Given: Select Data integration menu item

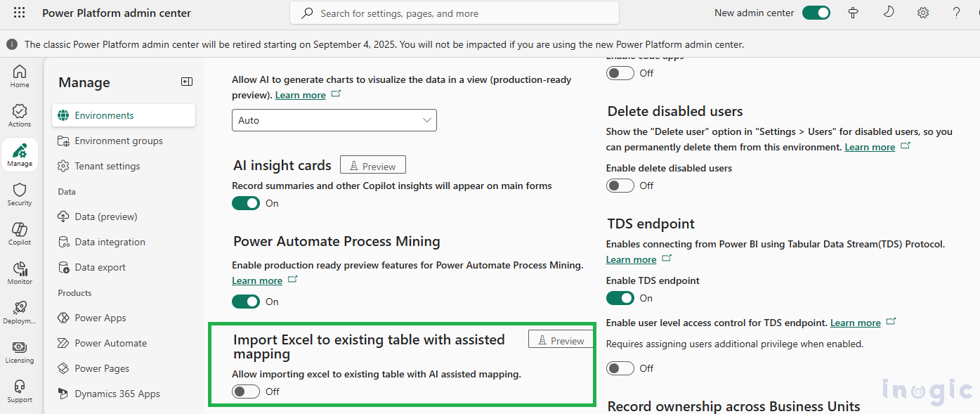Looking at the screenshot, I should pyautogui.click(x=124, y=242).
